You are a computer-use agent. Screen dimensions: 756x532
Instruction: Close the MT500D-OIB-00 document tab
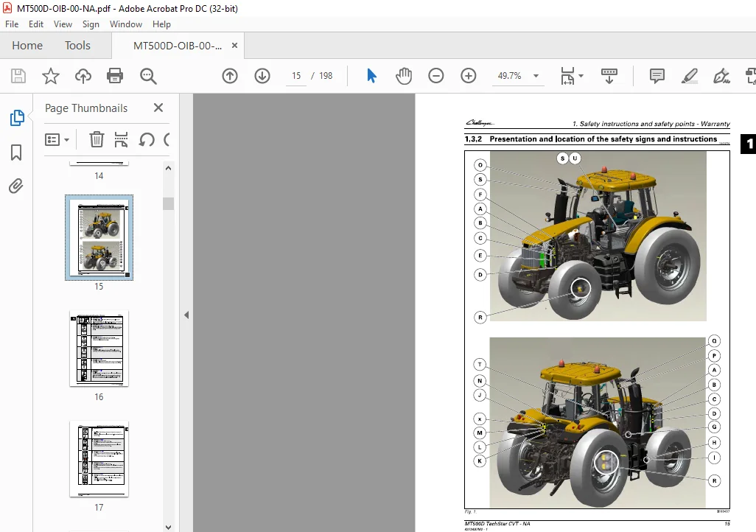pos(235,46)
